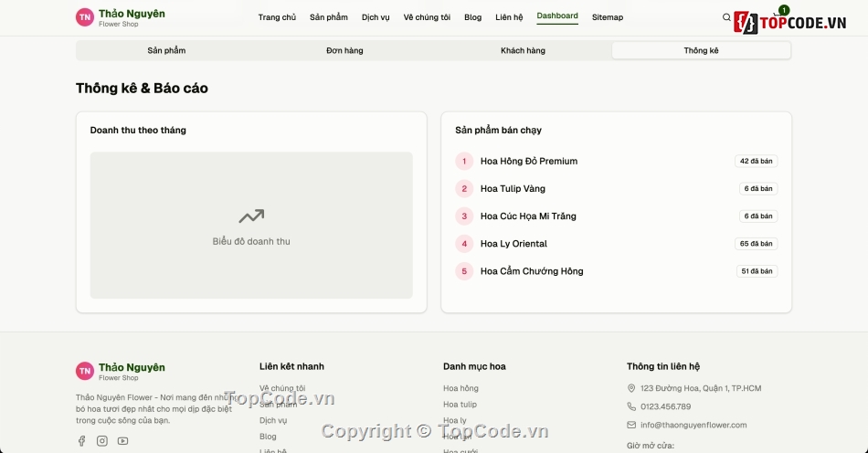Click the 65 đã bán badge
Screen dimensions: 868x453
pos(757,243)
